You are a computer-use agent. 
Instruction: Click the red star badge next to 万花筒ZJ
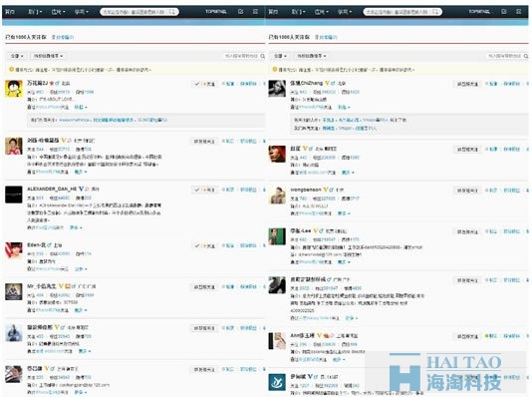(x=52, y=83)
